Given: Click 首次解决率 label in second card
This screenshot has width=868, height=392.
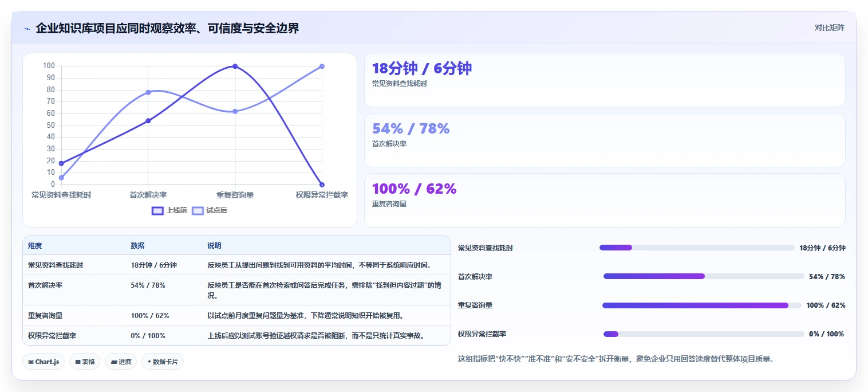Looking at the screenshot, I should tap(389, 144).
